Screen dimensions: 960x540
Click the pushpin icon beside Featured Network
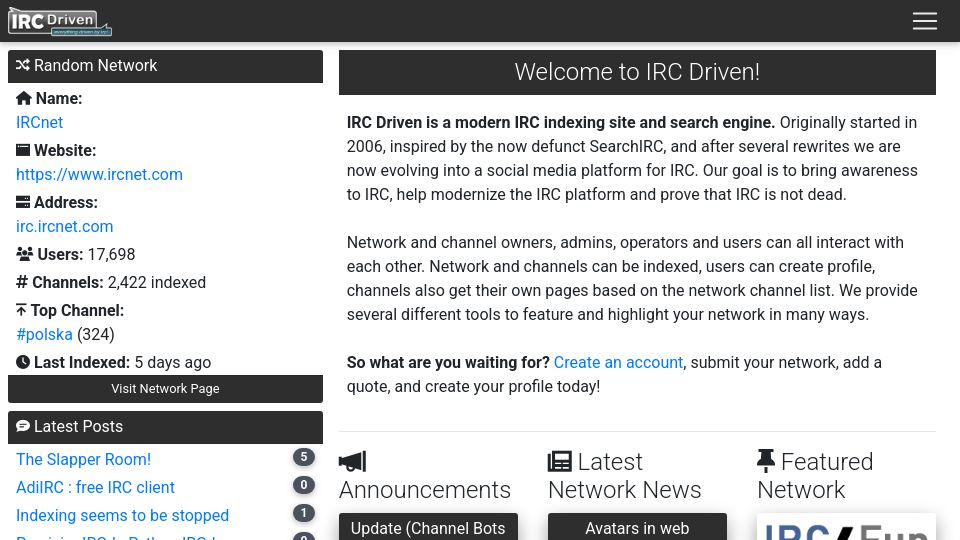(765, 461)
